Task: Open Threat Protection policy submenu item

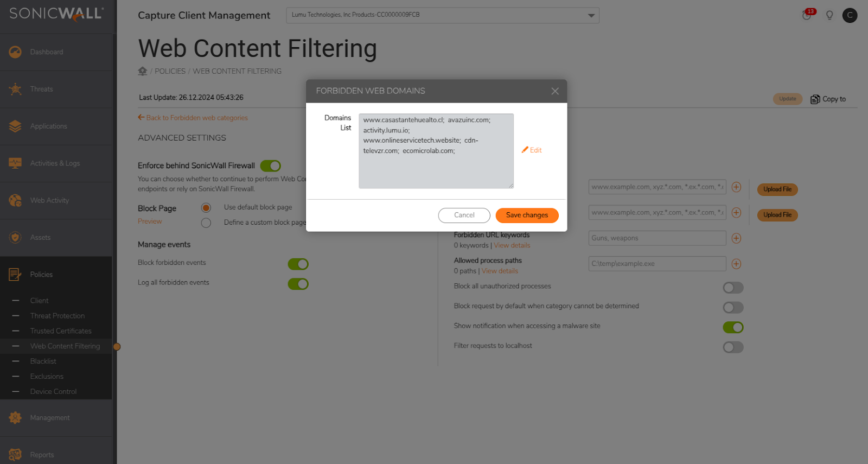Action: tap(58, 316)
